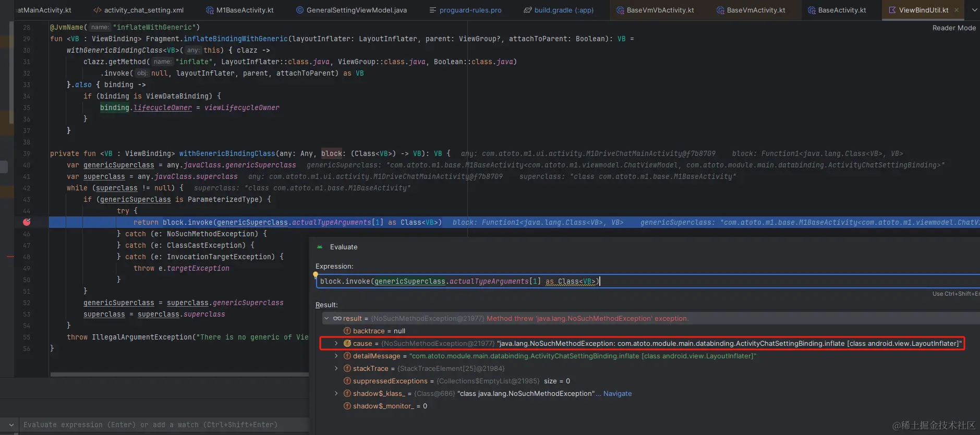Open the GeneralSettingViewModel.java tab
This screenshot has width=980, height=435.
(351, 10)
